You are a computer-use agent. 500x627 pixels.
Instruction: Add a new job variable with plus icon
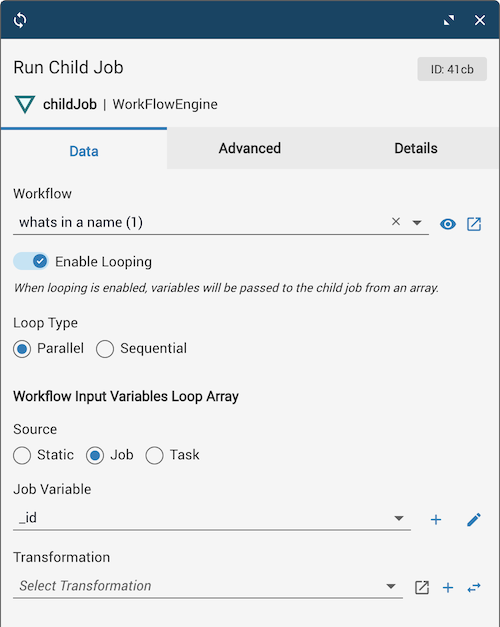(x=436, y=519)
